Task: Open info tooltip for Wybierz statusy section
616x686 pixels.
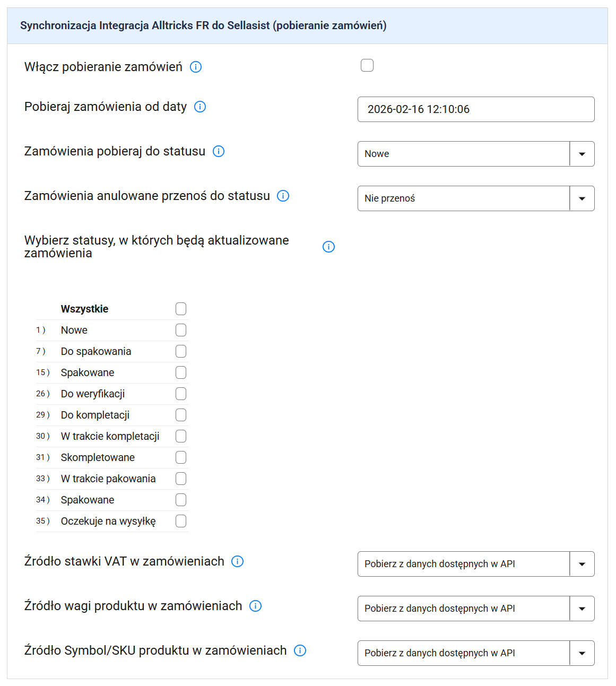Action: [x=329, y=247]
